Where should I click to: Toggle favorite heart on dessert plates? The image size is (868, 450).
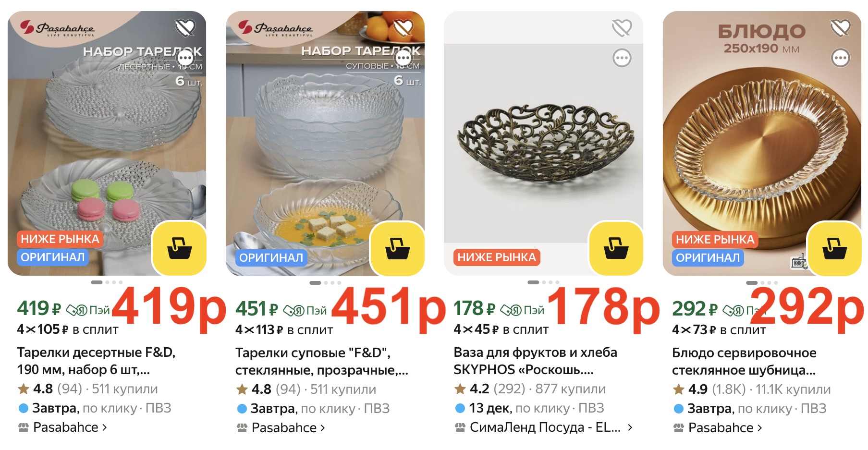coord(185,28)
